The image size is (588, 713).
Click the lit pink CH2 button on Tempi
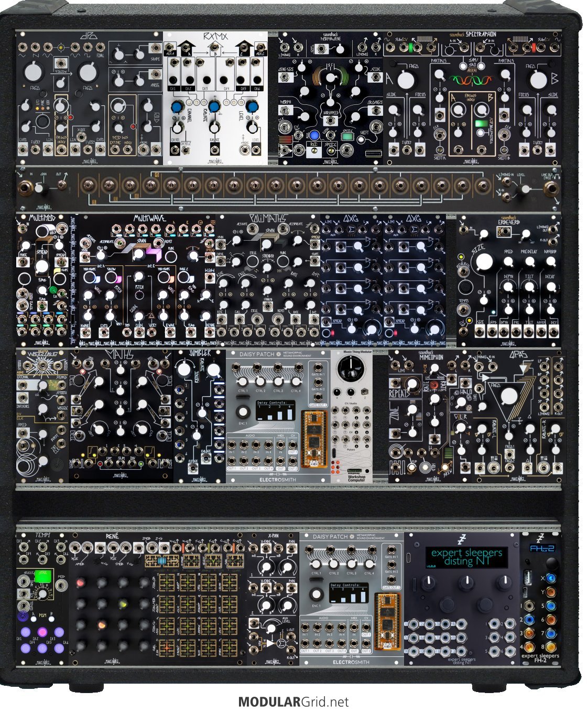(x=42, y=631)
